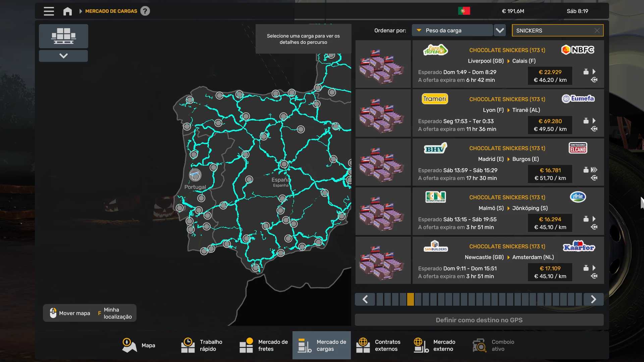Open the hamburger main menu
The width and height of the screenshot is (644, 362).
click(x=49, y=11)
